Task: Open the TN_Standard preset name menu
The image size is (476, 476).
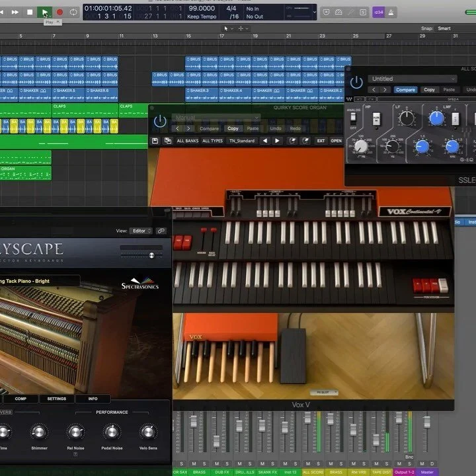Action: 242,141
